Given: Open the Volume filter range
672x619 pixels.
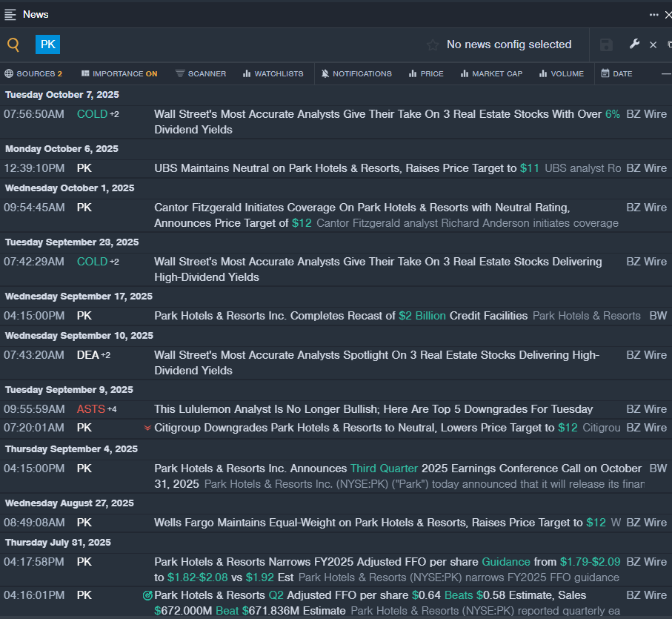Looking at the screenshot, I should (x=561, y=73).
